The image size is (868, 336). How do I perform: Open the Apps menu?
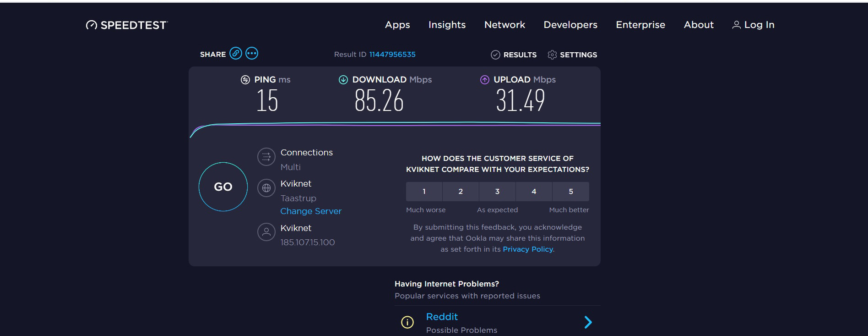click(397, 25)
